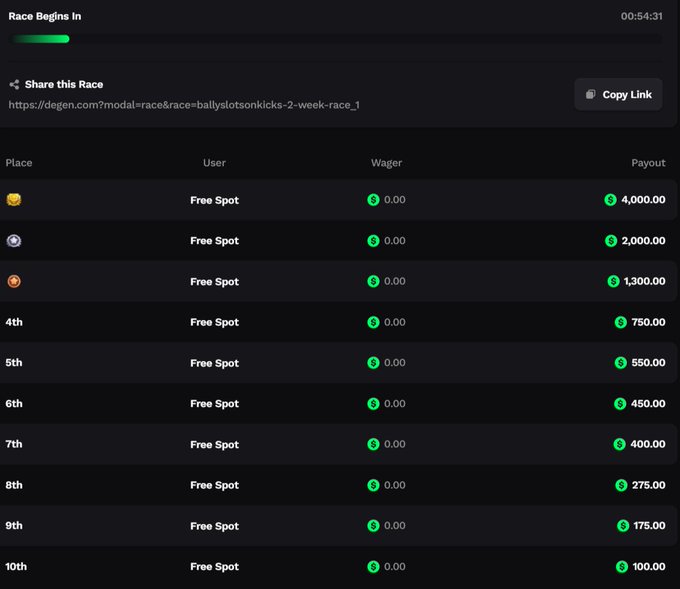Click the Payout column header

click(648, 163)
